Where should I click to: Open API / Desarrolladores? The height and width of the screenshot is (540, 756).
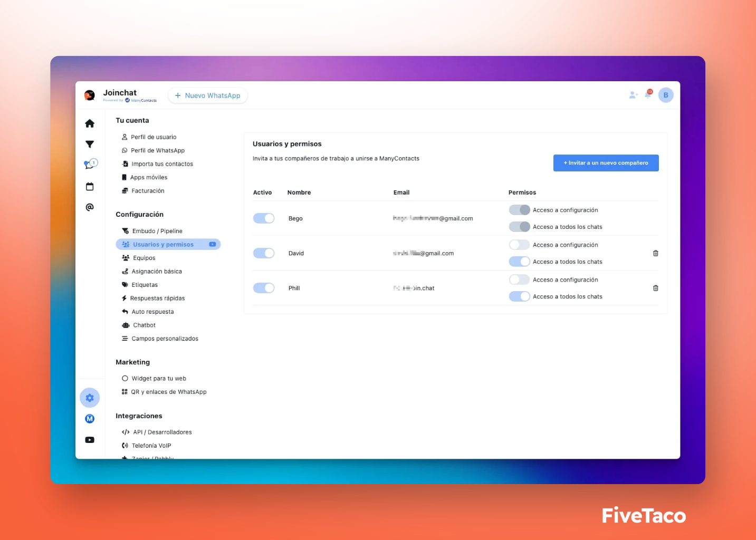click(157, 432)
